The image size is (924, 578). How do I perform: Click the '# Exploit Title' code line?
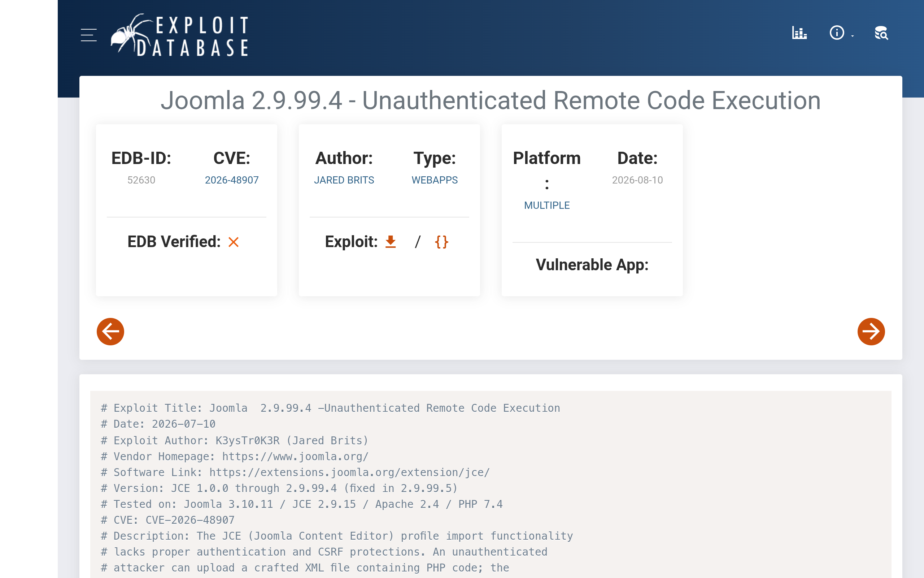point(330,408)
